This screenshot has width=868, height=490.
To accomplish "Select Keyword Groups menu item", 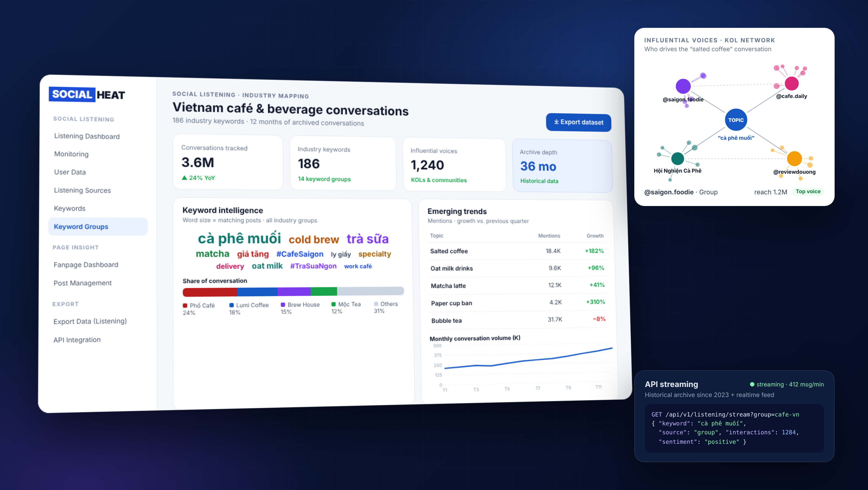I will click(x=98, y=227).
